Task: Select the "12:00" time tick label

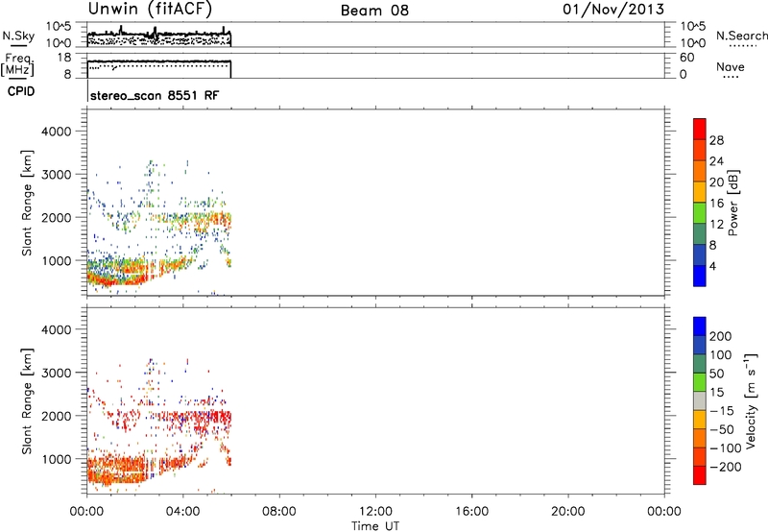Action: coord(375,512)
